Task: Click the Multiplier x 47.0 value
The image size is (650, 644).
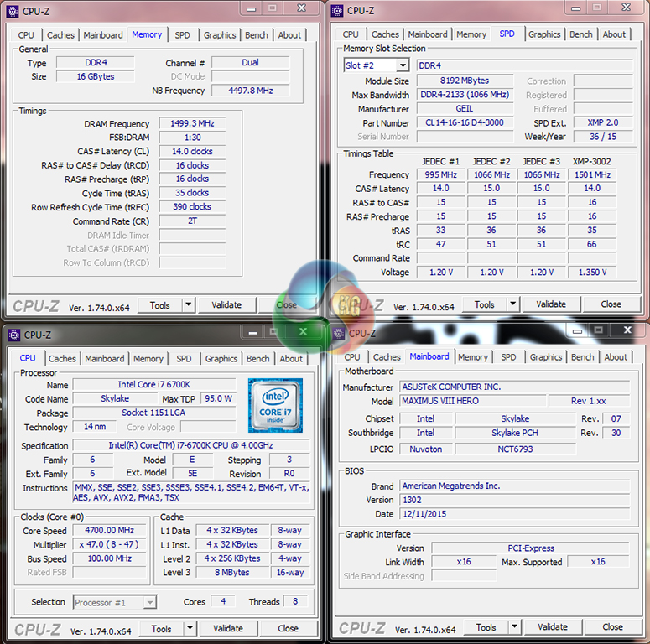Action: (109, 544)
